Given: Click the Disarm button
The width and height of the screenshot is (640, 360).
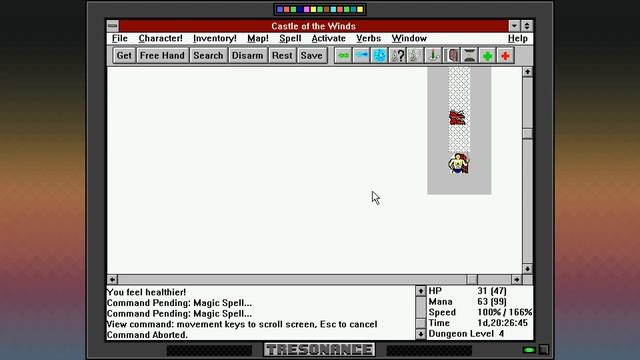Looking at the screenshot, I should point(247,56).
